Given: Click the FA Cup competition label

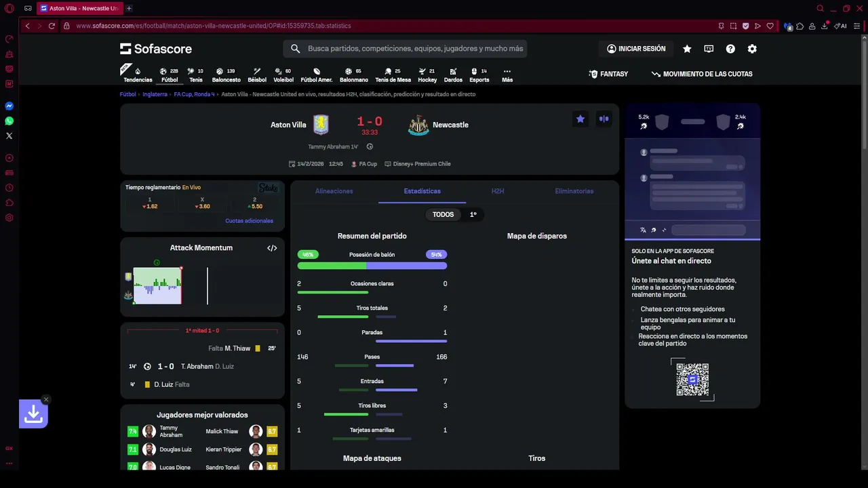Looking at the screenshot, I should pos(364,164).
